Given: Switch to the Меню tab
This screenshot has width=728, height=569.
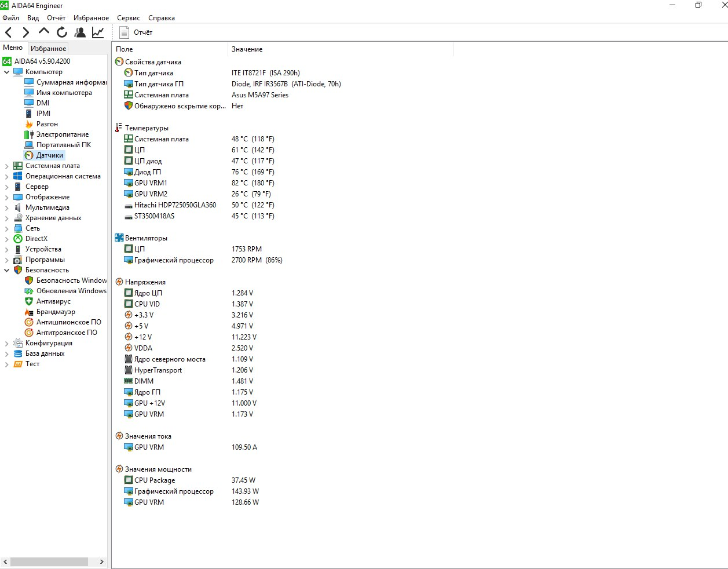Looking at the screenshot, I should click(x=13, y=48).
